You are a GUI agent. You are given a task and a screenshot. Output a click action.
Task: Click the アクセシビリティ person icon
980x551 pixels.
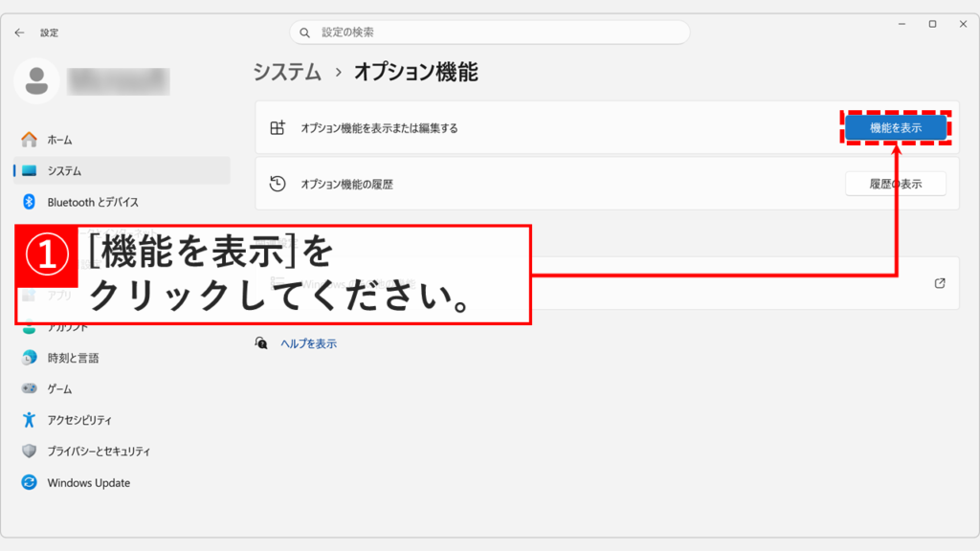pyautogui.click(x=29, y=420)
